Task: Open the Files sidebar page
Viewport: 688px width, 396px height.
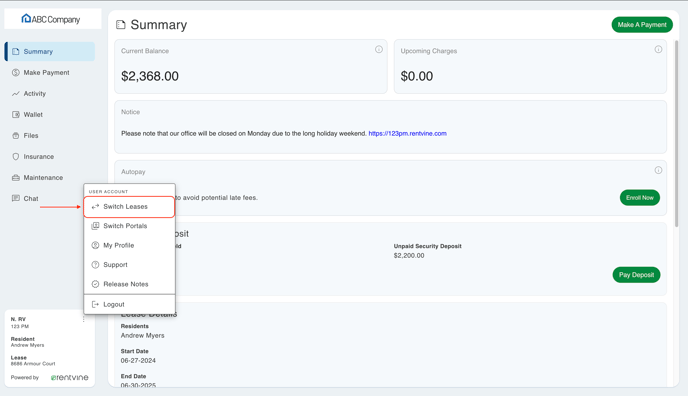Action: [x=50, y=136]
